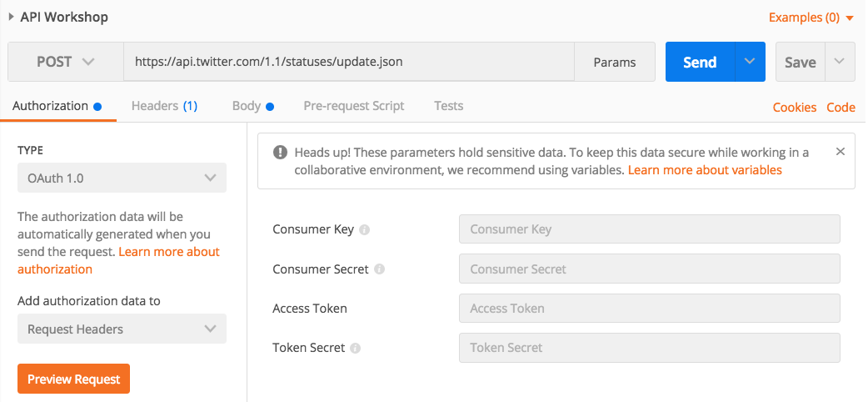868x402 pixels.
Task: Open the Tests tab
Action: tap(448, 106)
